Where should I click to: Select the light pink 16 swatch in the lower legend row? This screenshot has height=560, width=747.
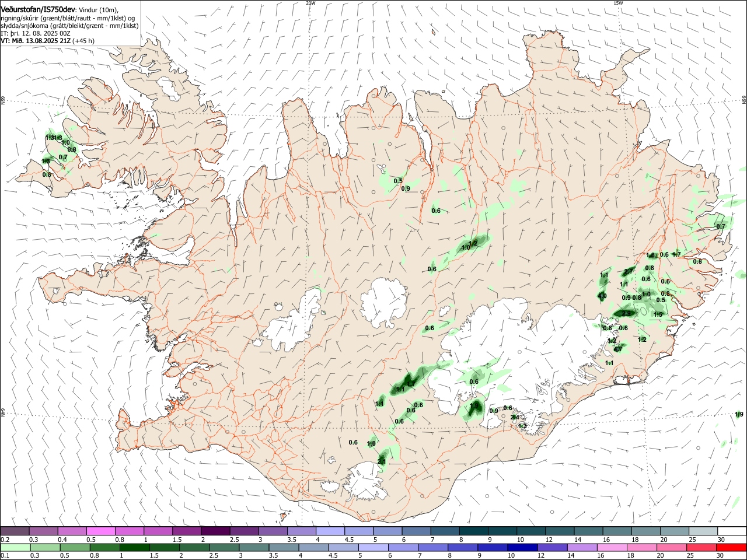(612, 547)
